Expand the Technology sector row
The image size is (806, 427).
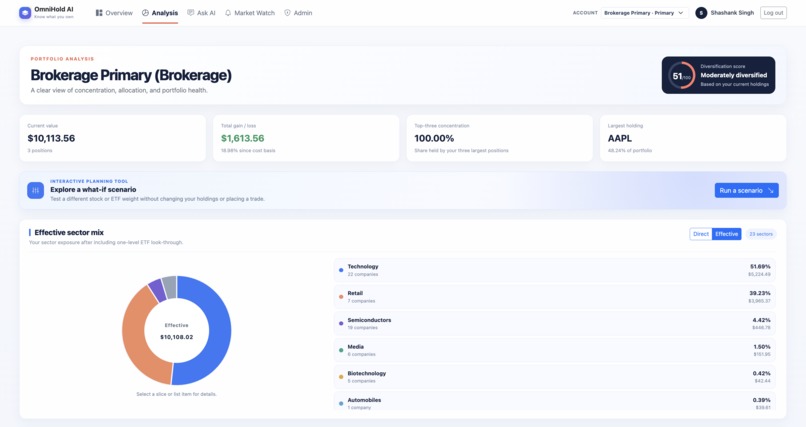tap(555, 270)
